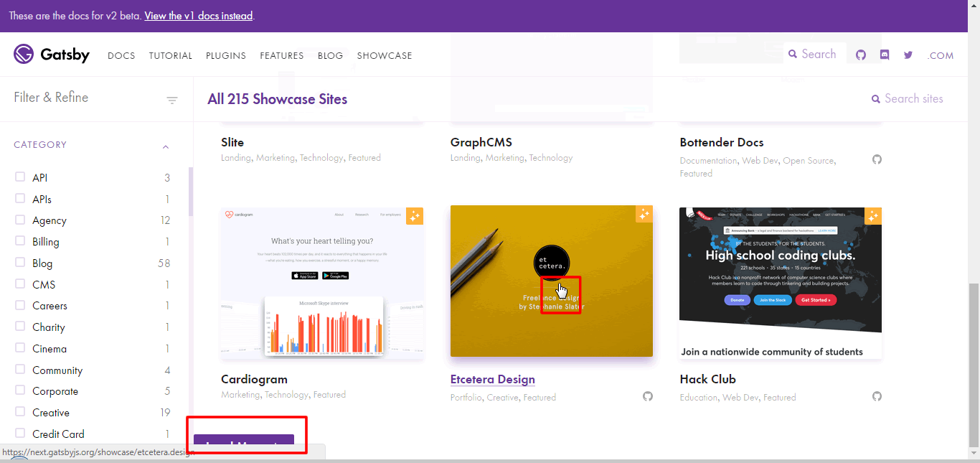Check the APIs category checkbox
980x463 pixels.
point(20,198)
